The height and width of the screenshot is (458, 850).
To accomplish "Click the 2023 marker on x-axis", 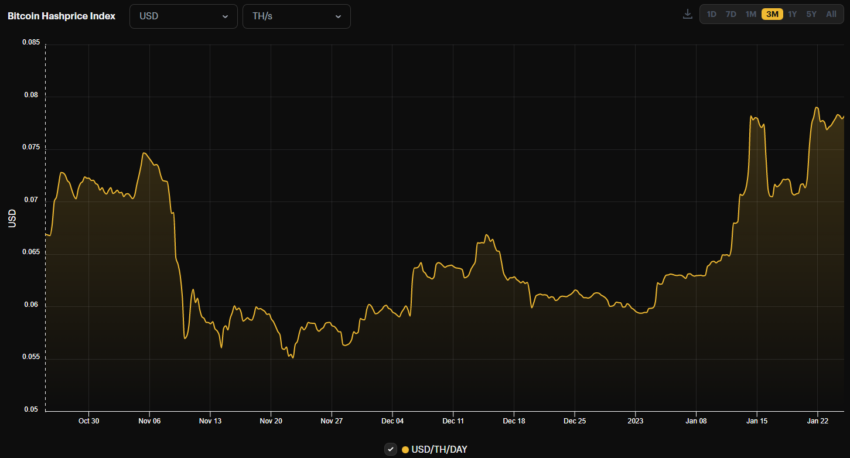I will click(636, 421).
